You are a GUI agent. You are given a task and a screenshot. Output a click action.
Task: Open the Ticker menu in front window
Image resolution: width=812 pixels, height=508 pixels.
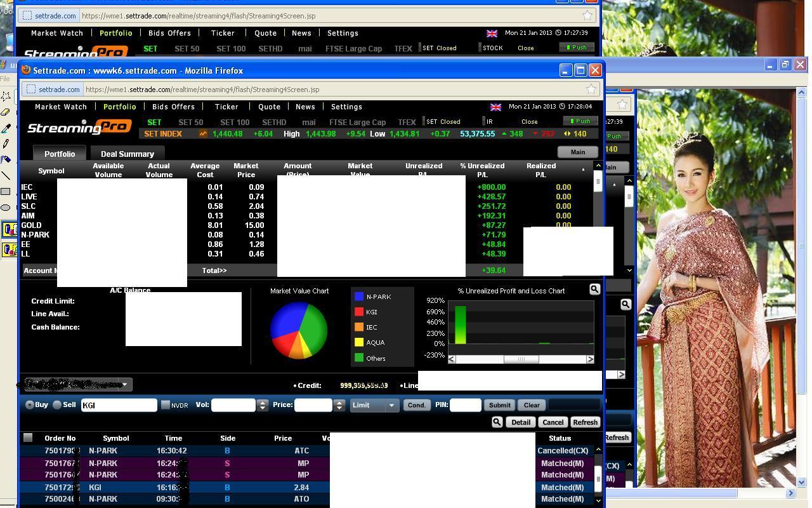tap(226, 107)
